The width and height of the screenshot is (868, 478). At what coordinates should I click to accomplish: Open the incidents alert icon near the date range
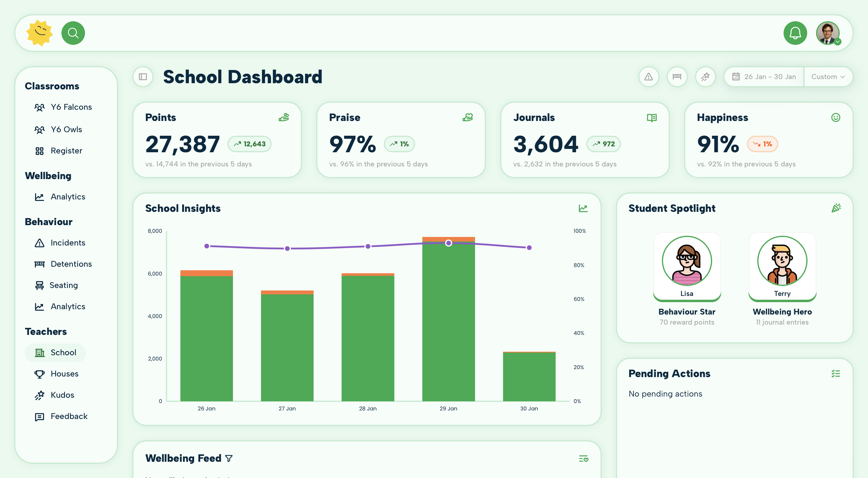pyautogui.click(x=649, y=77)
